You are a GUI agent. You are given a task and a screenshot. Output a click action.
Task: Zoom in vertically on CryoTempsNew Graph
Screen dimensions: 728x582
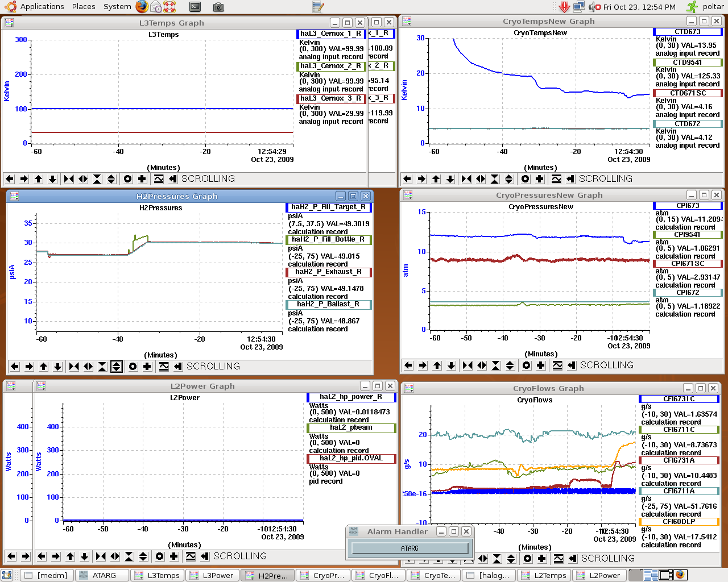pyautogui.click(x=495, y=179)
